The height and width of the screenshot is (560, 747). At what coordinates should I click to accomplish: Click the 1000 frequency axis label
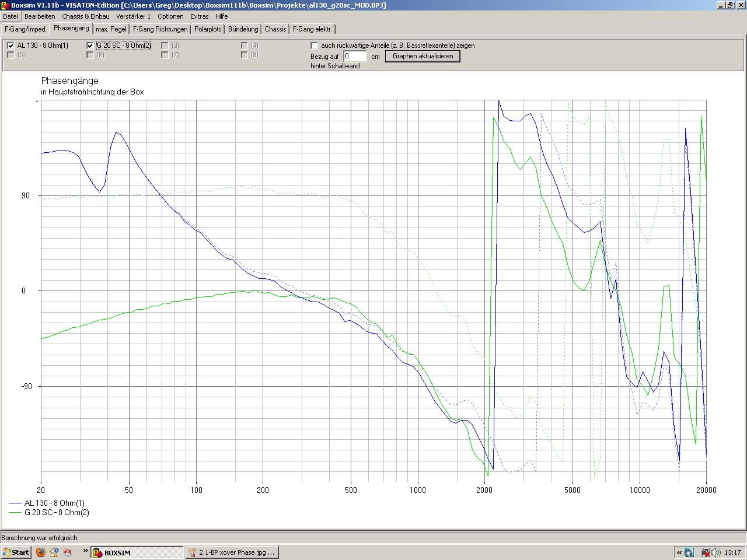(x=418, y=490)
